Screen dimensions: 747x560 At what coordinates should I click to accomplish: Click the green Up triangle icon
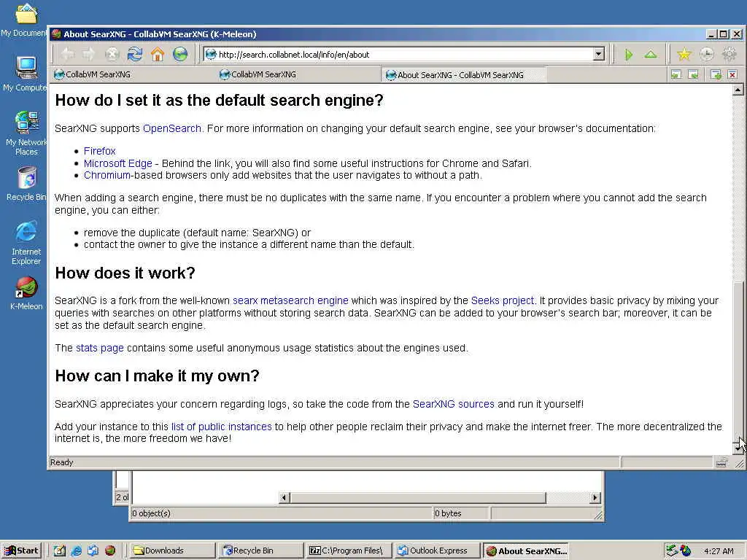pyautogui.click(x=651, y=55)
